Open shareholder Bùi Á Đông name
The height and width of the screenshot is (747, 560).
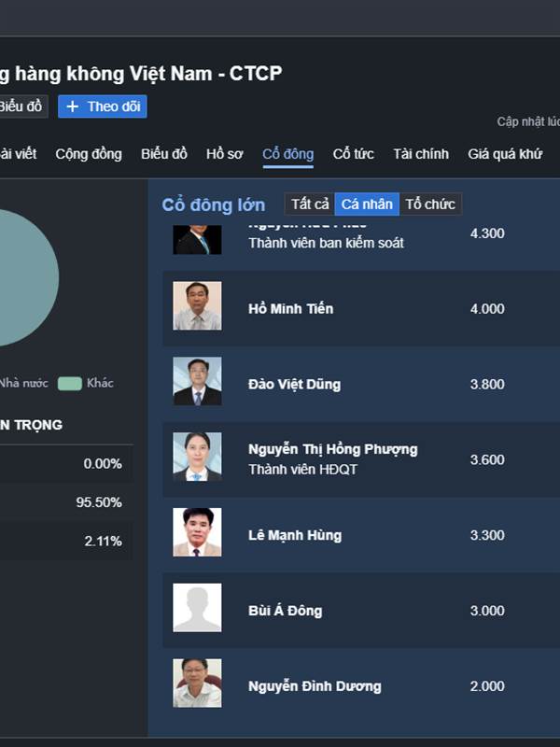coord(286,611)
